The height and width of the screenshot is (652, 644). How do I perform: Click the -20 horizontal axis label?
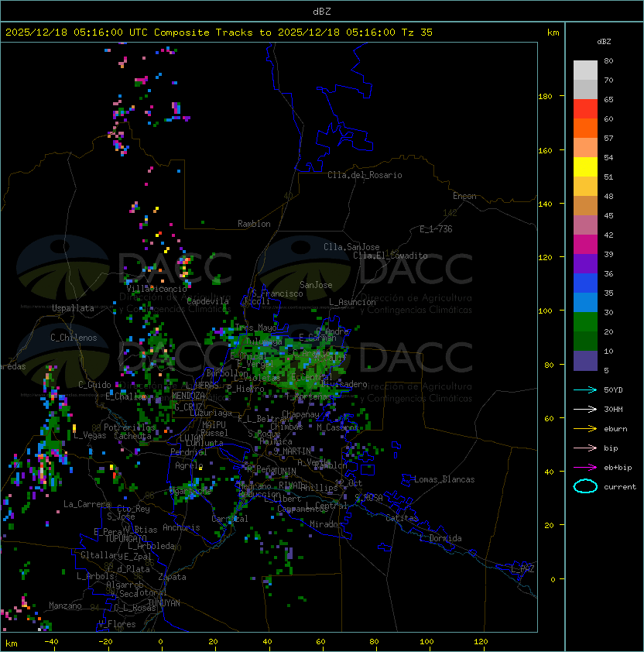point(105,642)
